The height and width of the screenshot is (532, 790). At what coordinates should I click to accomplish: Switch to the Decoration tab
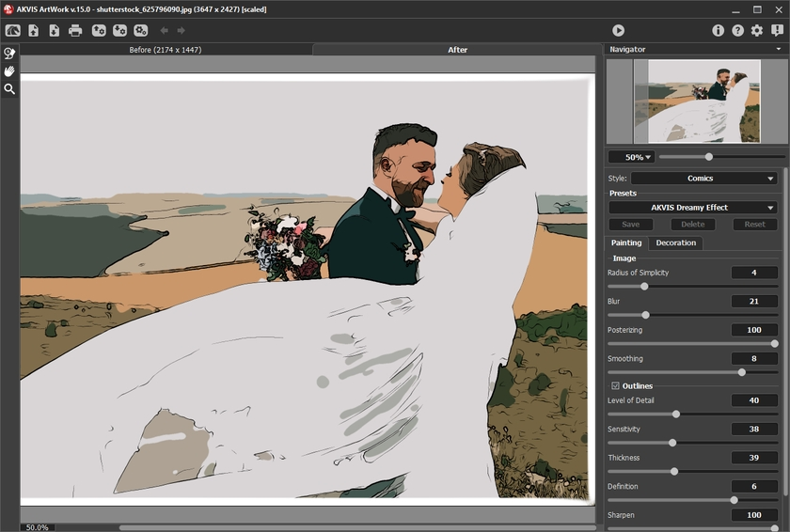point(675,243)
